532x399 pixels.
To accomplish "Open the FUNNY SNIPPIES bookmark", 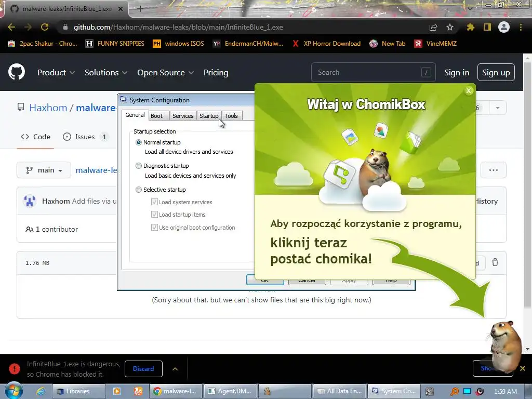I will [115, 44].
